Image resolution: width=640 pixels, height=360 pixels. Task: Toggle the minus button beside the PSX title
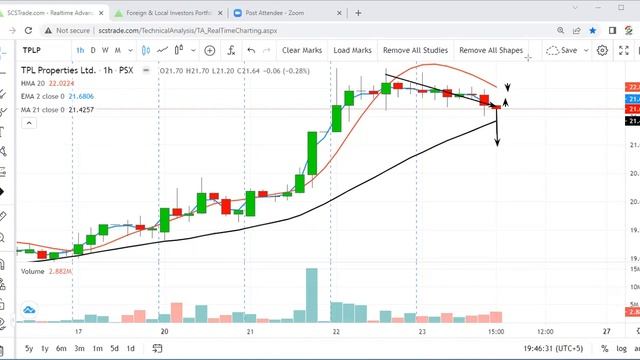pos(146,70)
